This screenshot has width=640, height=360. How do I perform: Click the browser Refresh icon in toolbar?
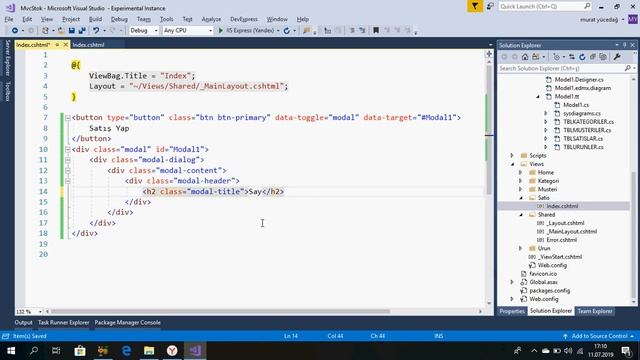click(x=287, y=31)
